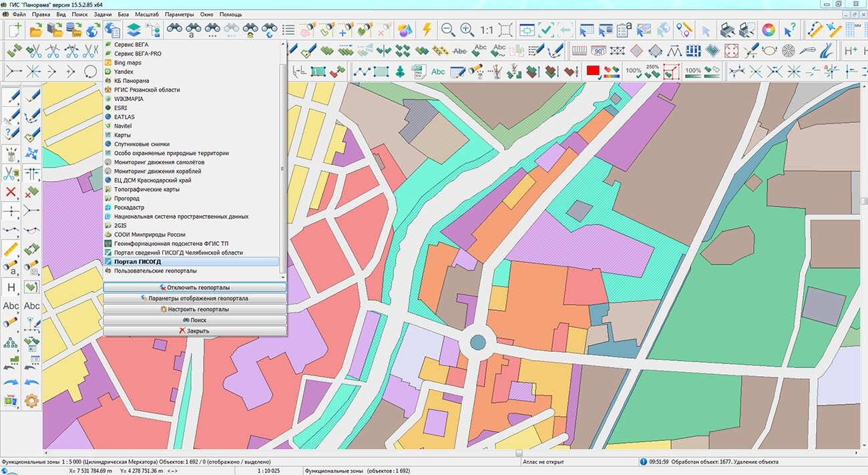Click the lightning bolt toolbar icon

[427, 30]
